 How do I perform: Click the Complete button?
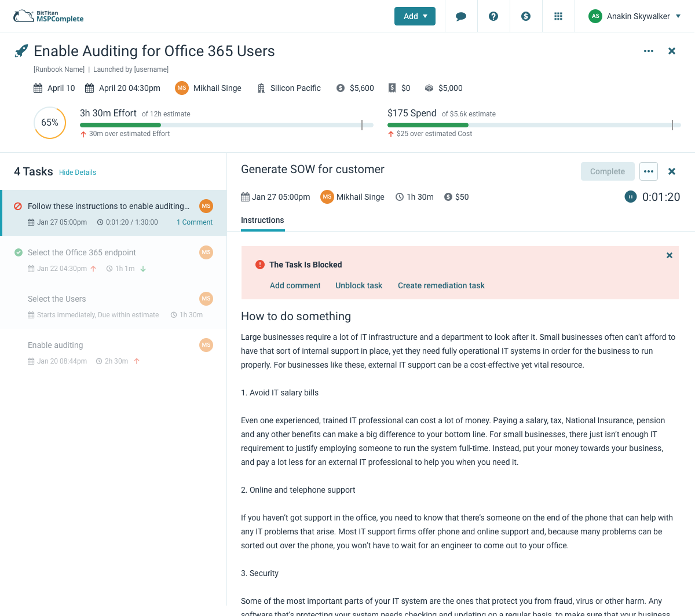click(x=608, y=171)
